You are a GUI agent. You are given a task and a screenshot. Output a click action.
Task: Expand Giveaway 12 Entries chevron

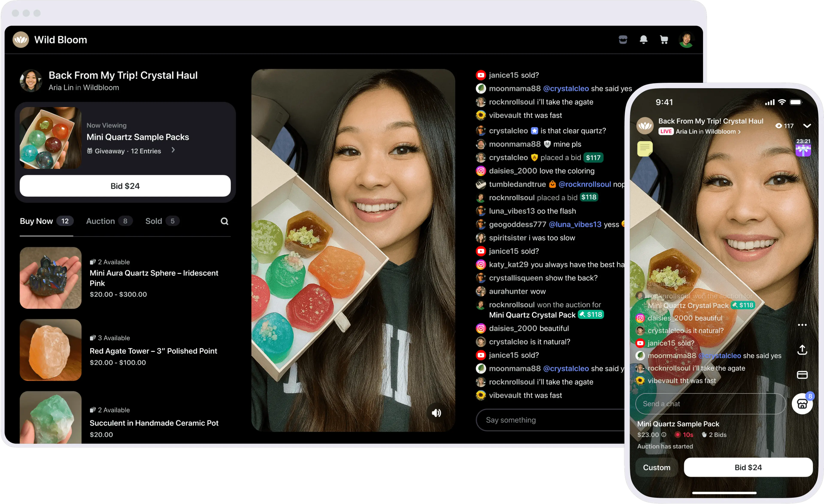pyautogui.click(x=173, y=150)
